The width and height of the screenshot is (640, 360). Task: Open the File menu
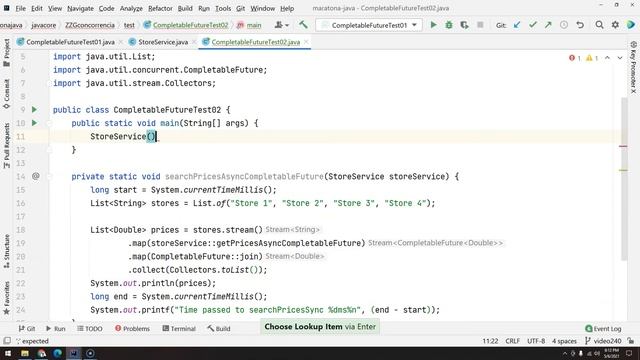pos(20,8)
